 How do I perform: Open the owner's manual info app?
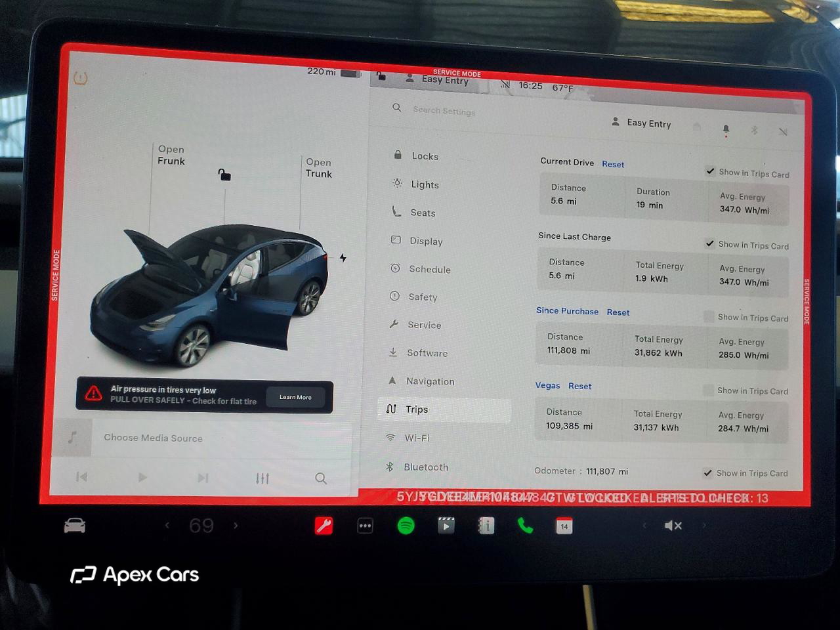click(x=486, y=526)
